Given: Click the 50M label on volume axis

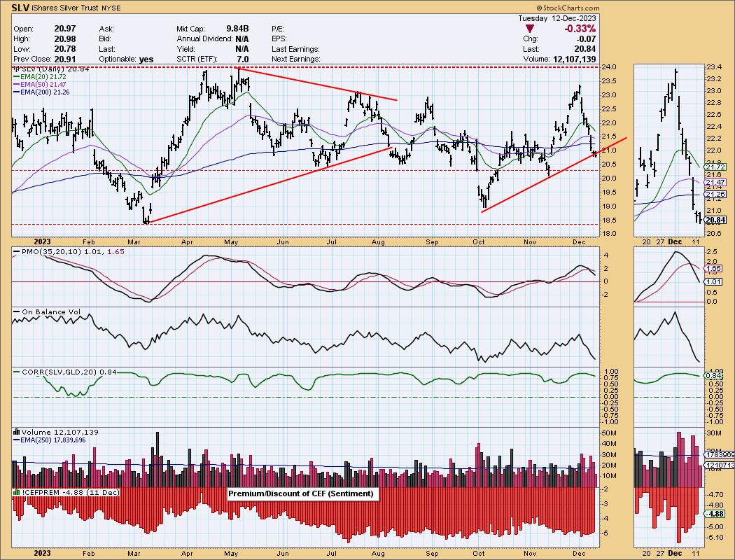Looking at the screenshot, I should (609, 433).
